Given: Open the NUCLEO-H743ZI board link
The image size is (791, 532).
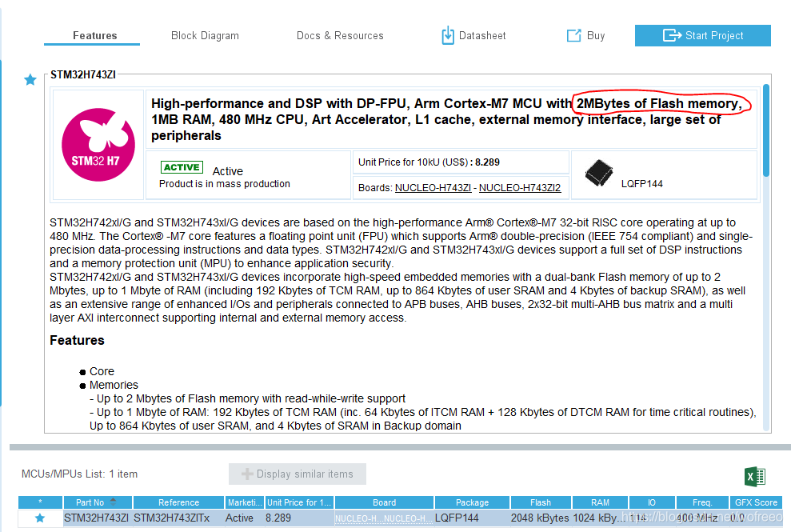Looking at the screenshot, I should 433,188.
